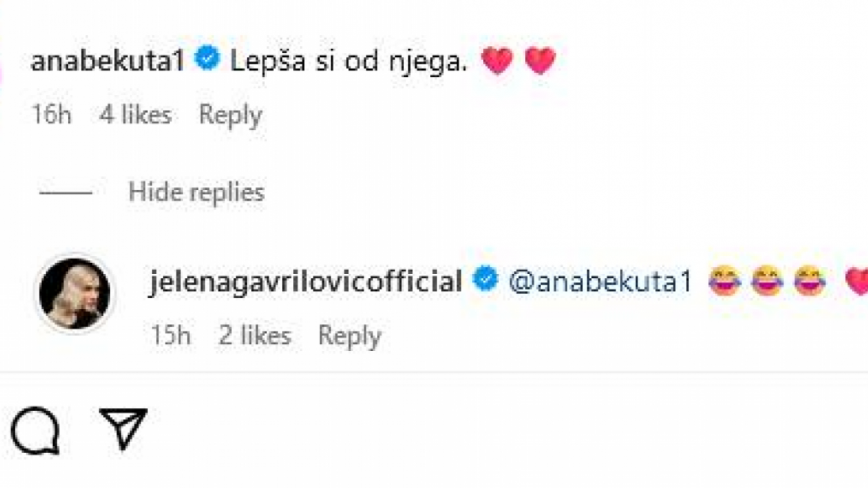View the 2 likes on the reply

coord(254,336)
